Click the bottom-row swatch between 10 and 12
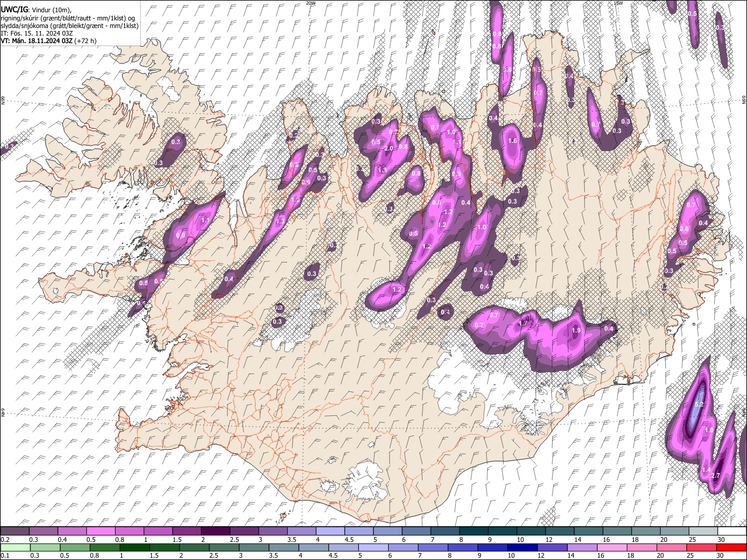The height and width of the screenshot is (560, 747). (x=523, y=547)
